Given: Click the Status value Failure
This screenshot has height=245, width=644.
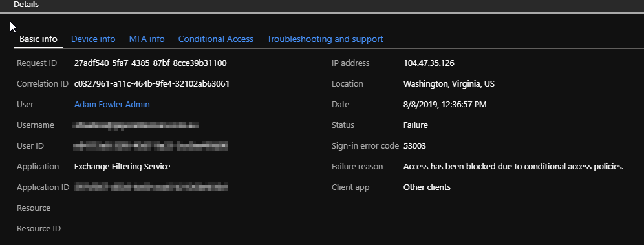Looking at the screenshot, I should tap(415, 125).
